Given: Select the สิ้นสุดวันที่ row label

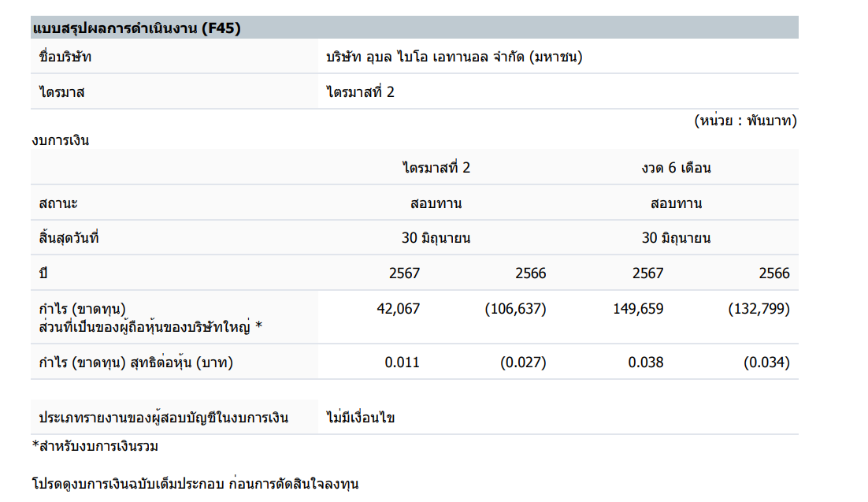Looking at the screenshot, I should click(69, 238).
